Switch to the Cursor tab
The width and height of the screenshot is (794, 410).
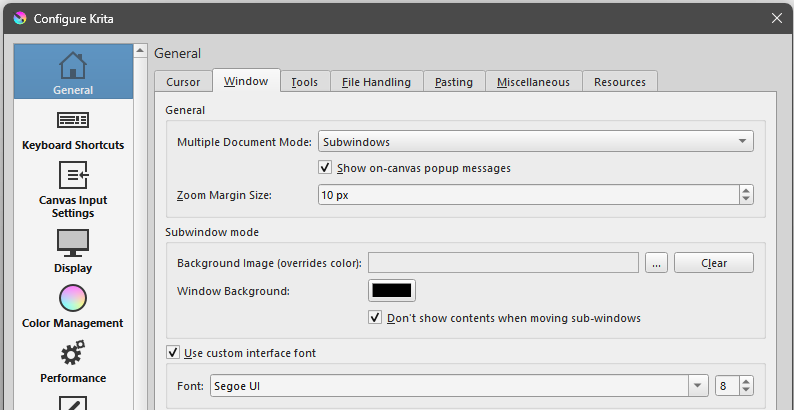pyautogui.click(x=183, y=82)
